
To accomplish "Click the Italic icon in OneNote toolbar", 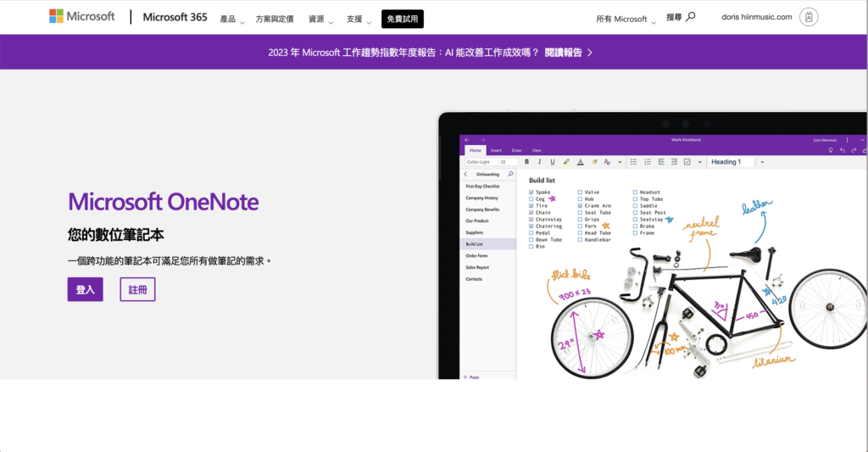I will pyautogui.click(x=539, y=161).
